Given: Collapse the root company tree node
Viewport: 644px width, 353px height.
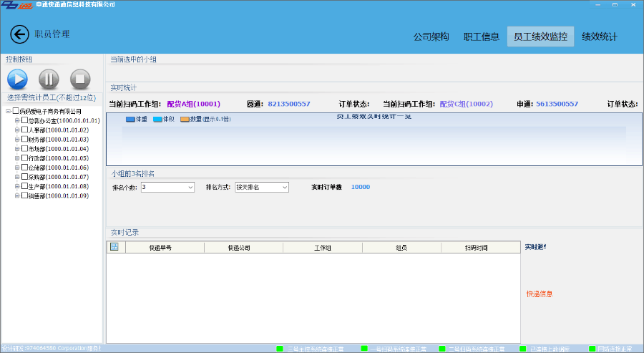Looking at the screenshot, I should coord(8,111).
